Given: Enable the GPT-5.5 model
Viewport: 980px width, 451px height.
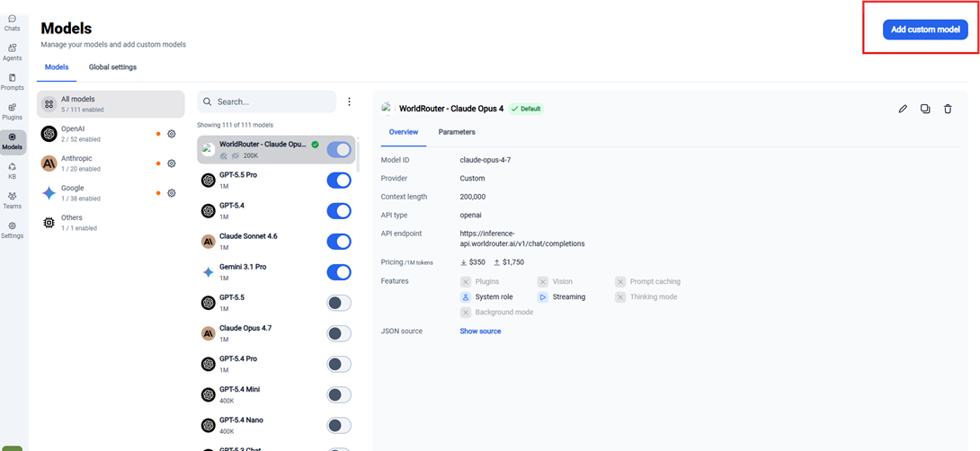Looking at the screenshot, I should coord(339,303).
